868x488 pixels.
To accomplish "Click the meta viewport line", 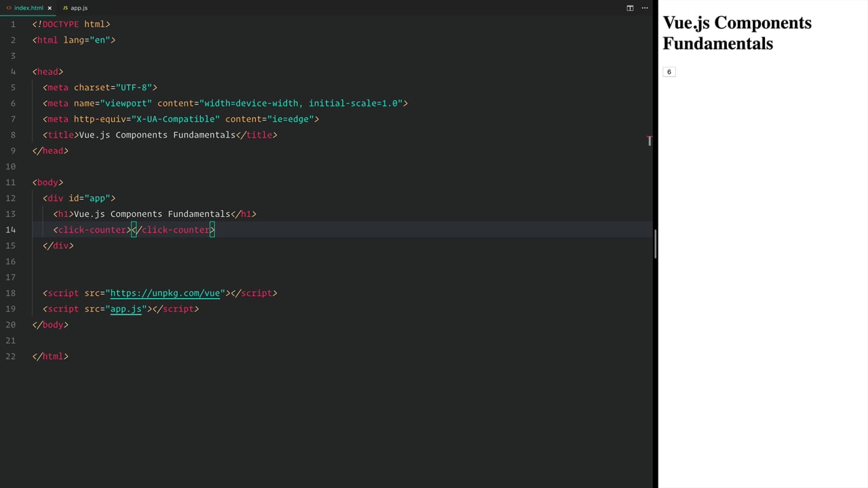I will pyautogui.click(x=225, y=103).
